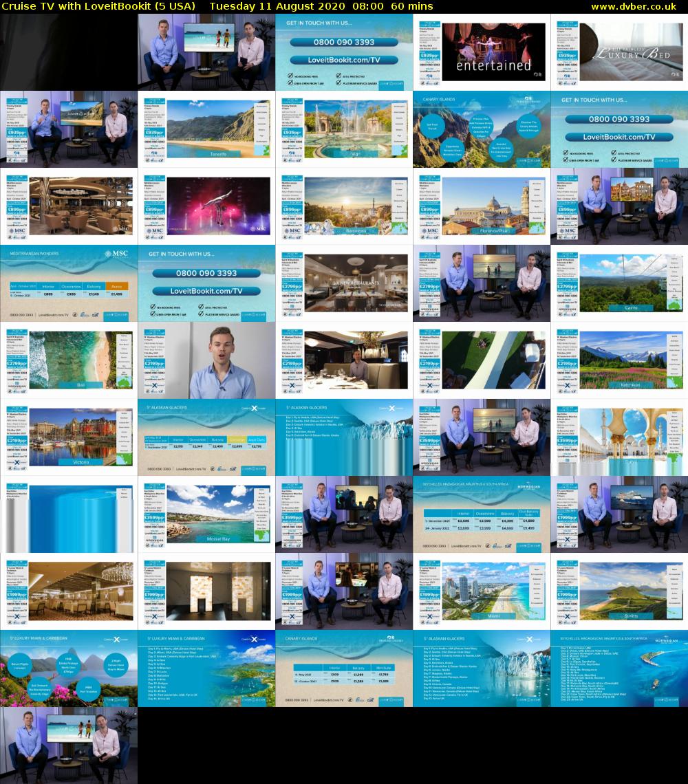Open the Seychelles Madagascar price table thumbnail
Viewport: 688px width, 784px height.
482,514
